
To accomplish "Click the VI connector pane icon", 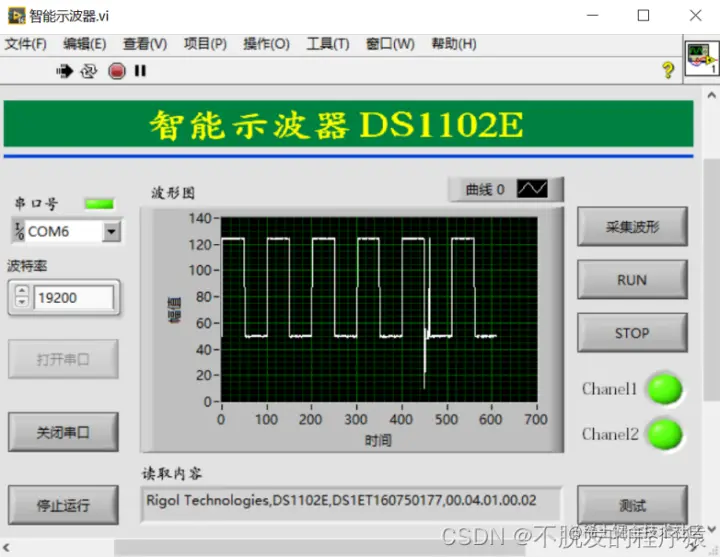I will 701,58.
